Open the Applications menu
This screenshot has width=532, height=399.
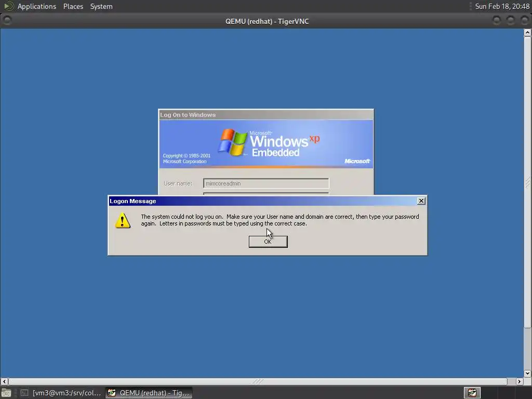tap(37, 6)
